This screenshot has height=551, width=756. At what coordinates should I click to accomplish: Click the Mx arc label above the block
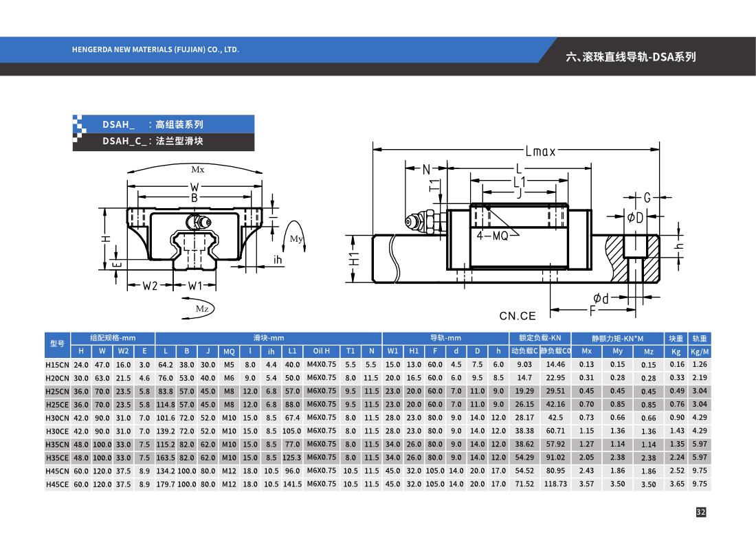[198, 168]
